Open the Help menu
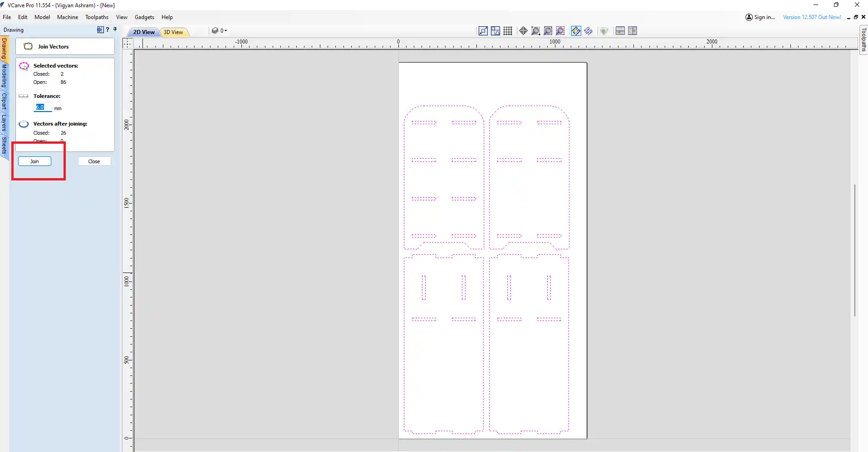The image size is (868, 452). [167, 17]
